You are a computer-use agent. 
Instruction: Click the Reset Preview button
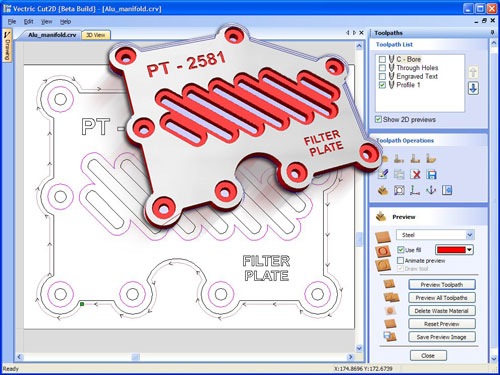(x=442, y=324)
